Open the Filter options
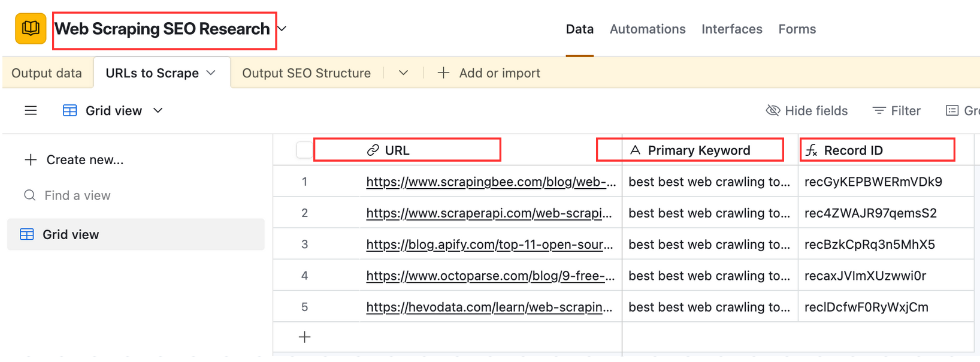The image size is (980, 362). coord(896,111)
